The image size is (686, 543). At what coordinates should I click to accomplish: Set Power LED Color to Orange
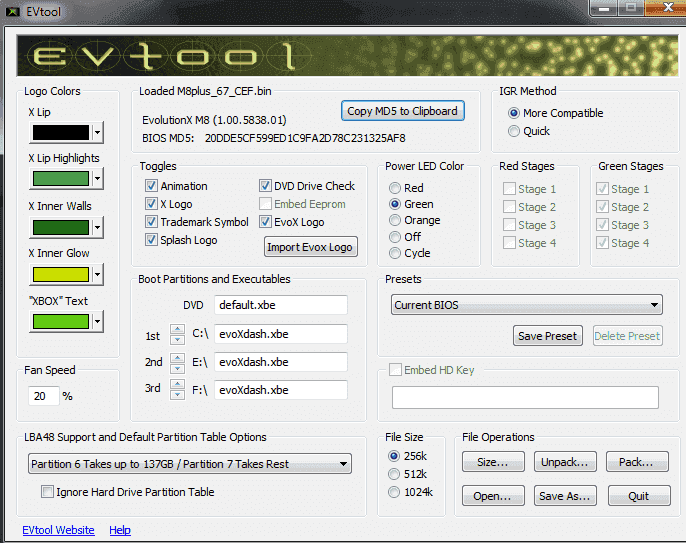tap(395, 220)
